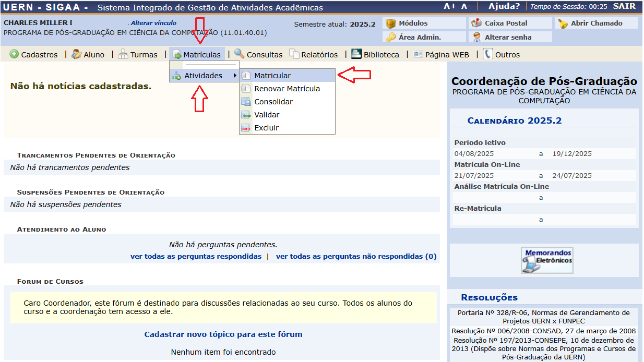
Task: Open Área Admin. key icon
Action: pyautogui.click(x=390, y=37)
